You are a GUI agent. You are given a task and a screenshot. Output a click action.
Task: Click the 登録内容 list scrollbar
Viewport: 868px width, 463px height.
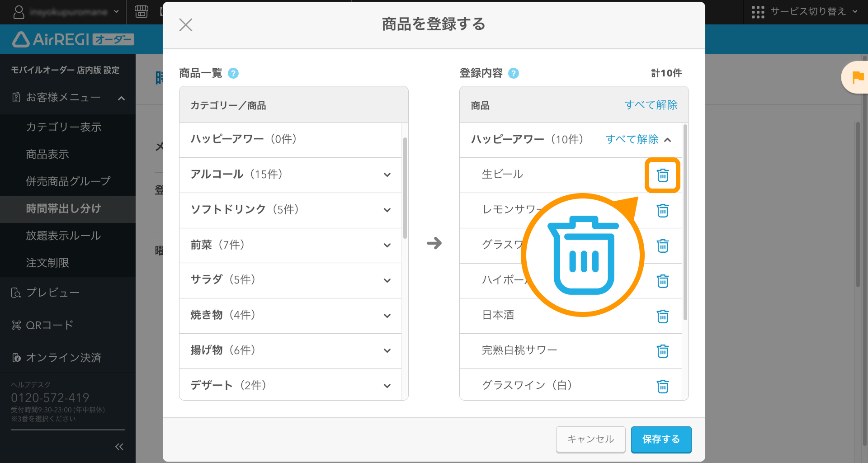685,222
